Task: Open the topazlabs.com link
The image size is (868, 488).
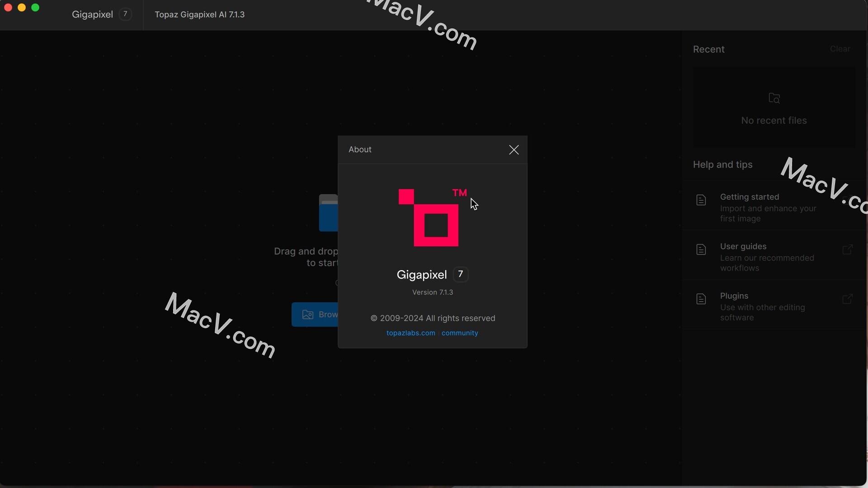Action: (x=410, y=333)
